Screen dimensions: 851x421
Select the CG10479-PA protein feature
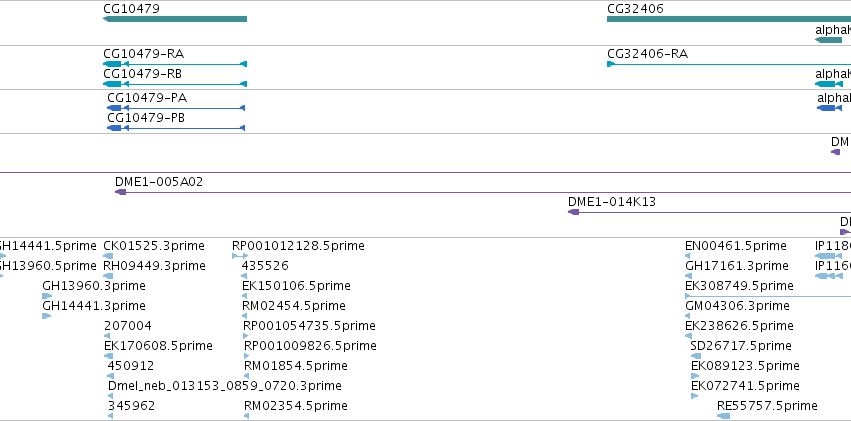[176, 108]
